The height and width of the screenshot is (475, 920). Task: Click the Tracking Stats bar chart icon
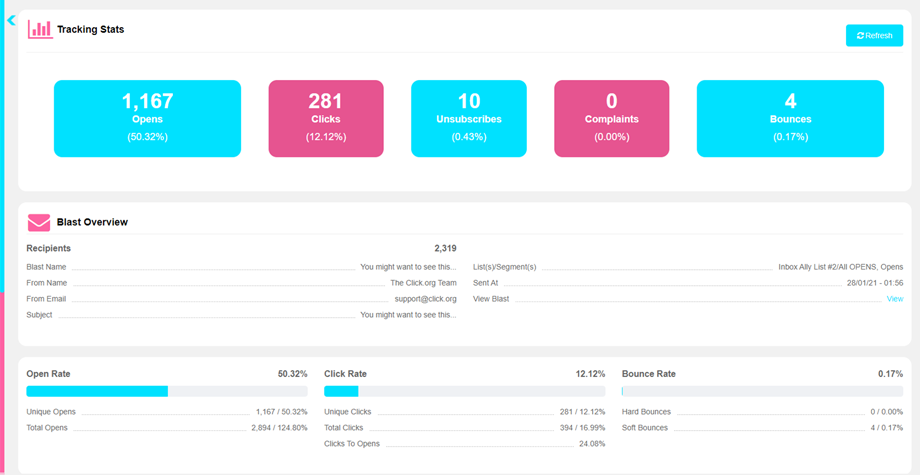(40, 29)
